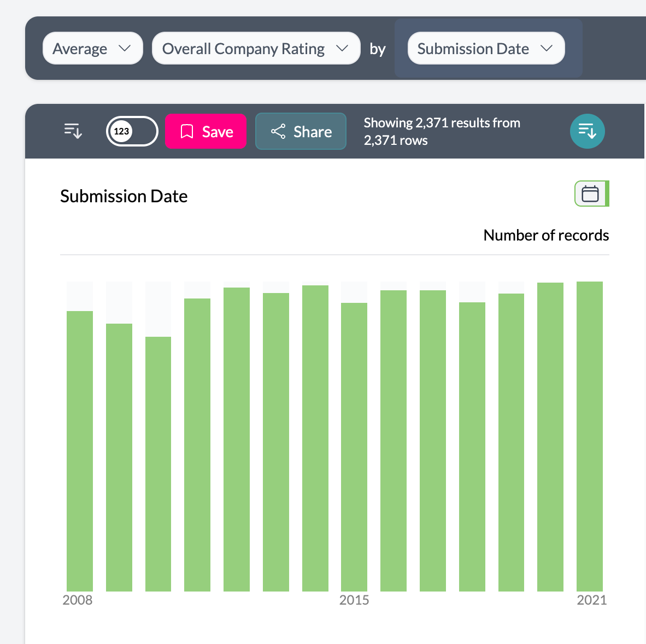The image size is (646, 644).
Task: Click the sort icon left of the 123 toggle
Action: [73, 131]
